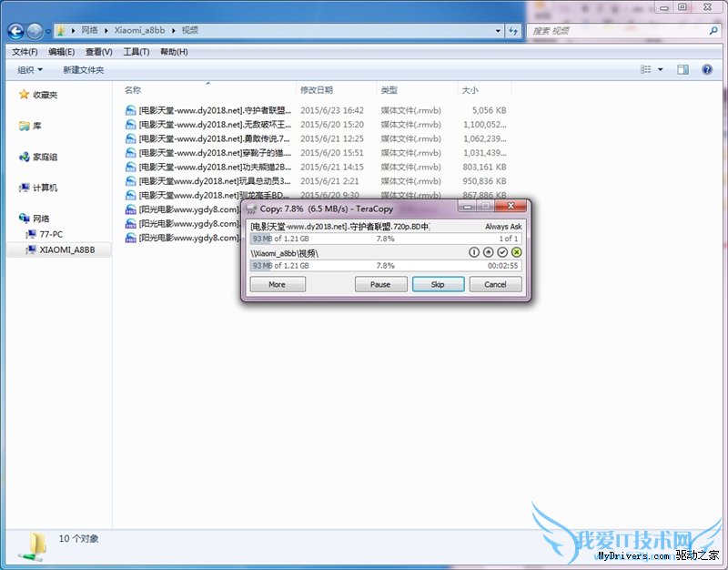The height and width of the screenshot is (570, 728).
Task: Click media icon of 玩具总动员3 file
Action: point(131,181)
